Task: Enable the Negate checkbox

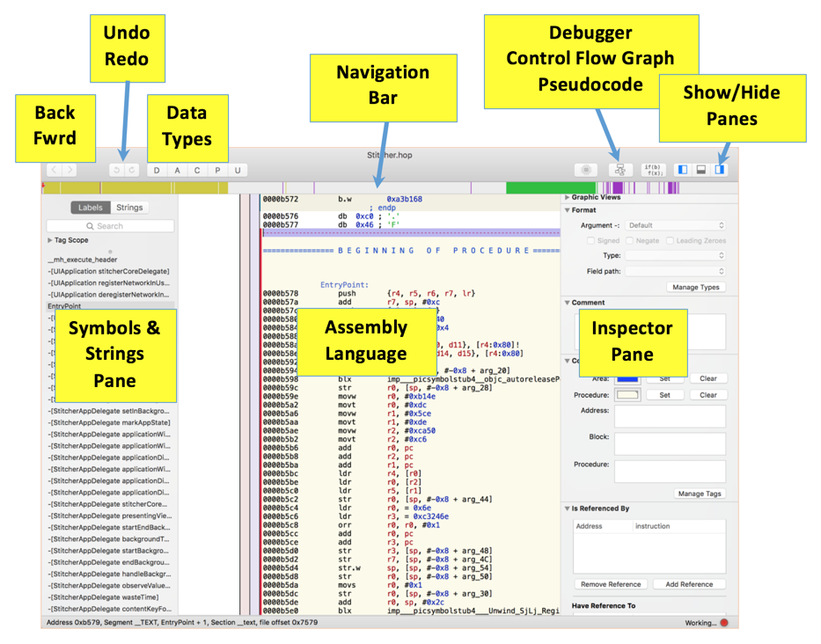Action: [630, 241]
